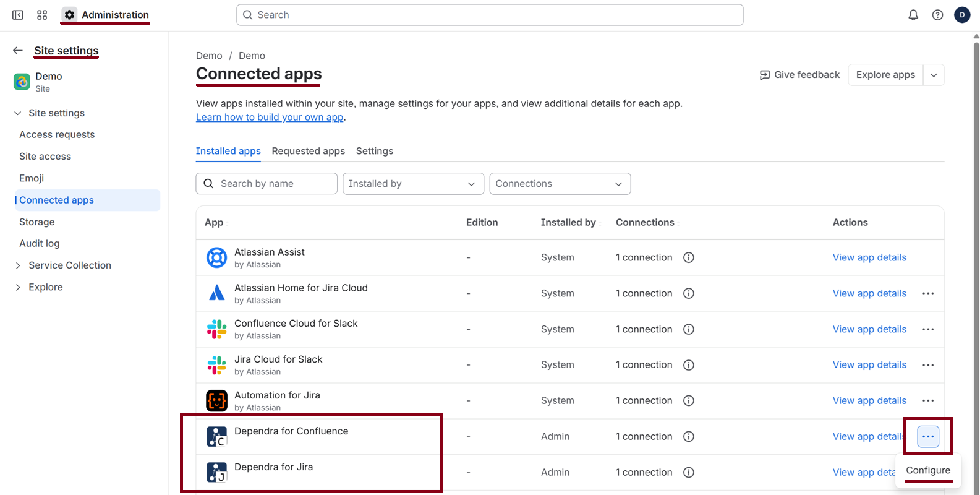Open more actions for Dependra for Confluence
The width and height of the screenshot is (980, 495).
[x=928, y=437]
